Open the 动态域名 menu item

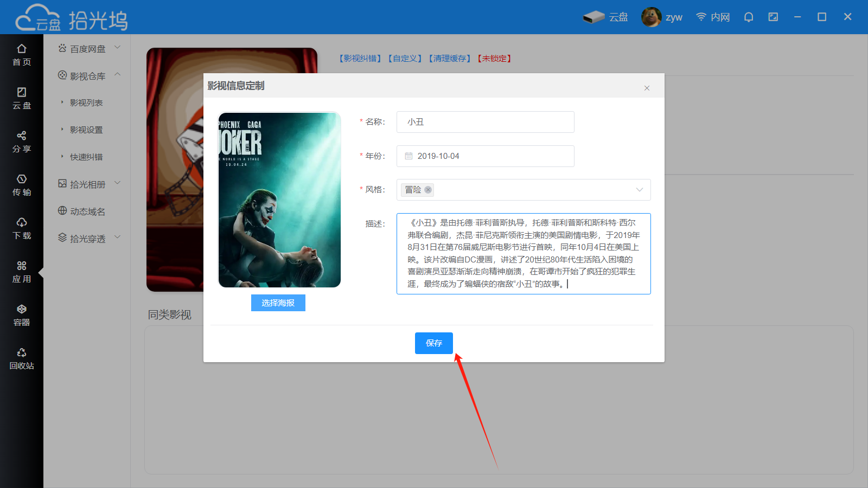coord(88,211)
